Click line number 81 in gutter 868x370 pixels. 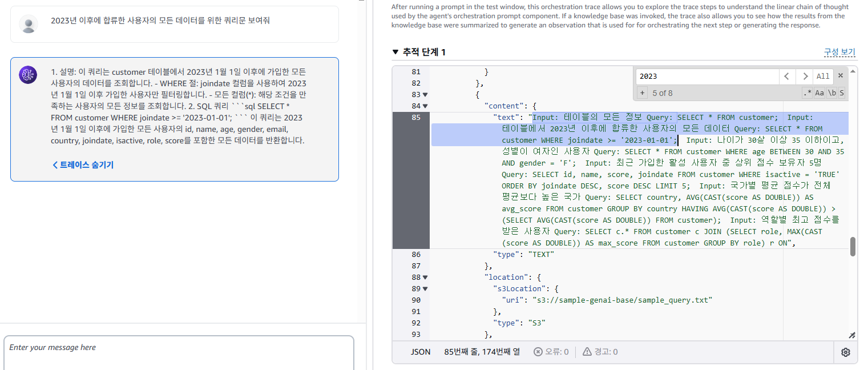pyautogui.click(x=416, y=71)
